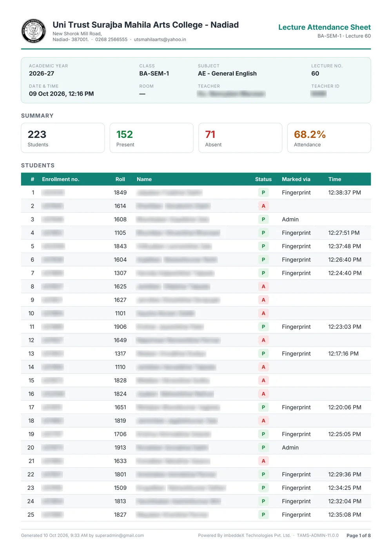The image size is (392, 554).
Task: Click the academic year value '2026-27'
Action: click(42, 73)
